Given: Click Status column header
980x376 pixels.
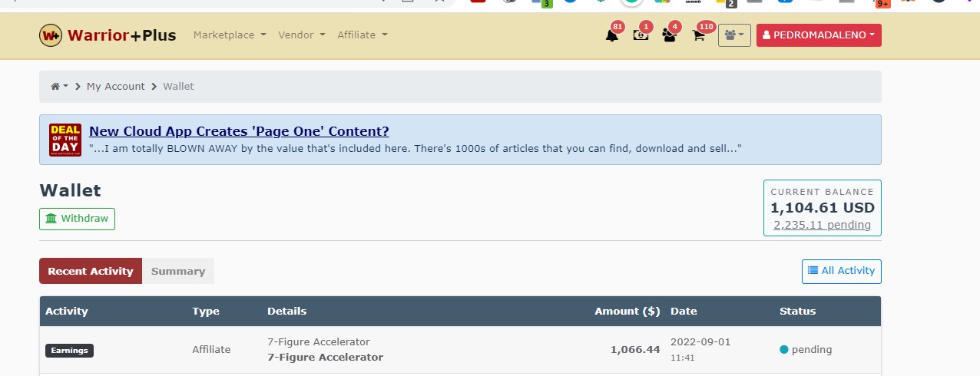Looking at the screenshot, I should coord(798,312).
